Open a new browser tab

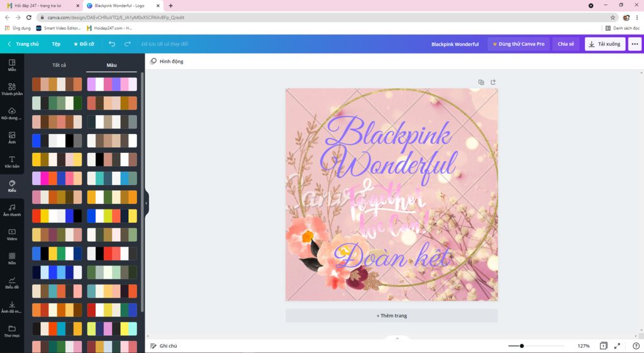tap(171, 6)
